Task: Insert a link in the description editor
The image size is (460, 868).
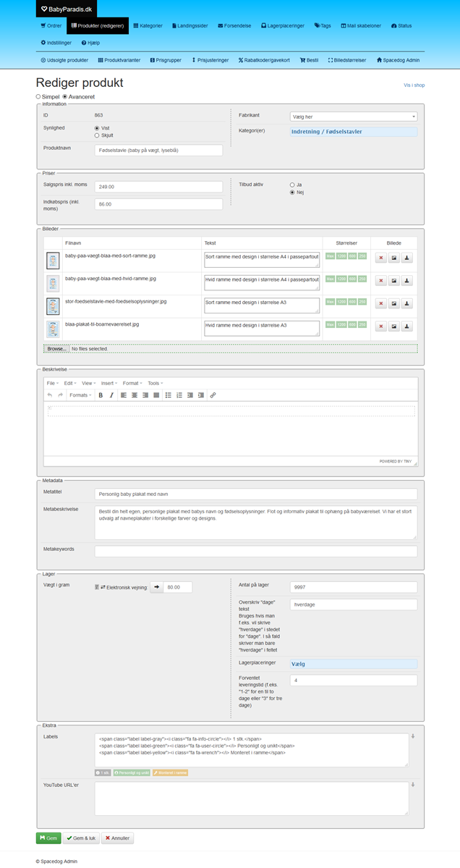Action: (x=213, y=395)
